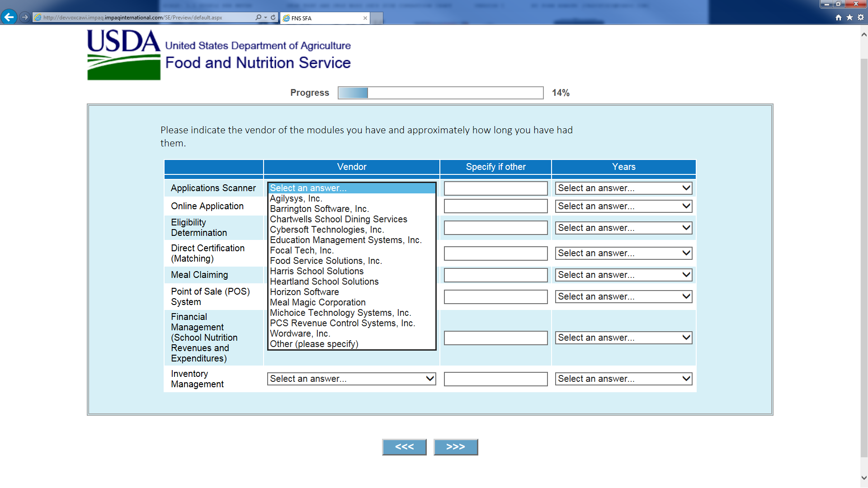Image resolution: width=868 pixels, height=488 pixels.
Task: Click Specify if other field for Online Application
Action: (495, 206)
